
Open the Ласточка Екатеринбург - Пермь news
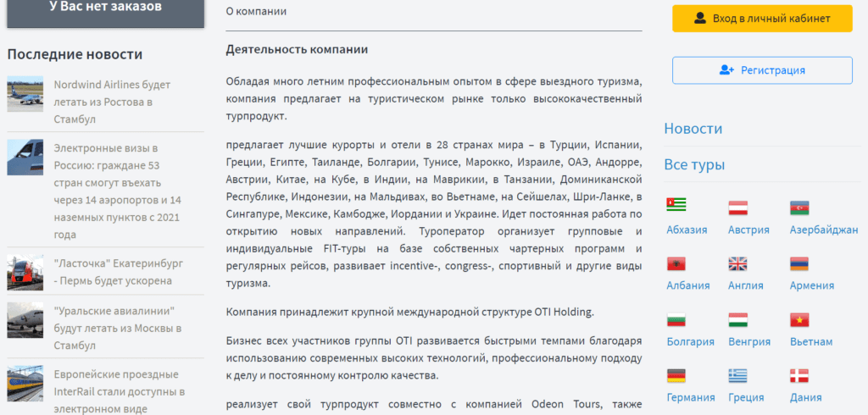click(x=119, y=271)
